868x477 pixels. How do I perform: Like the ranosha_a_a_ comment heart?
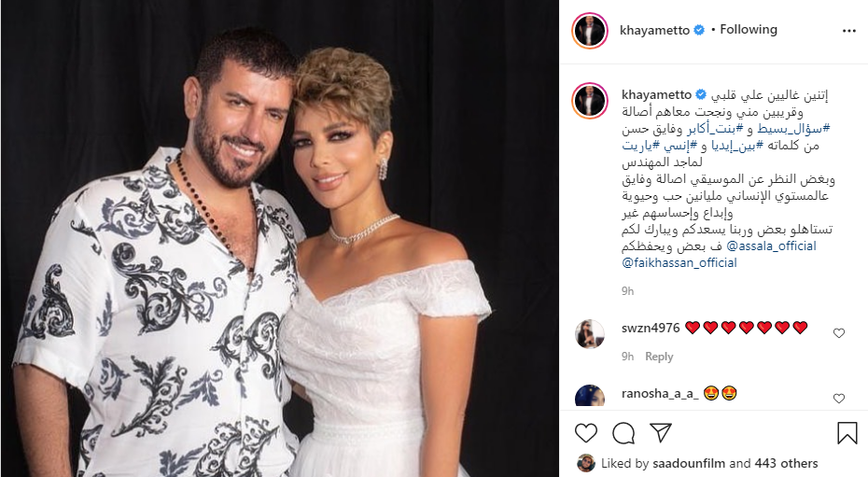pos(839,399)
